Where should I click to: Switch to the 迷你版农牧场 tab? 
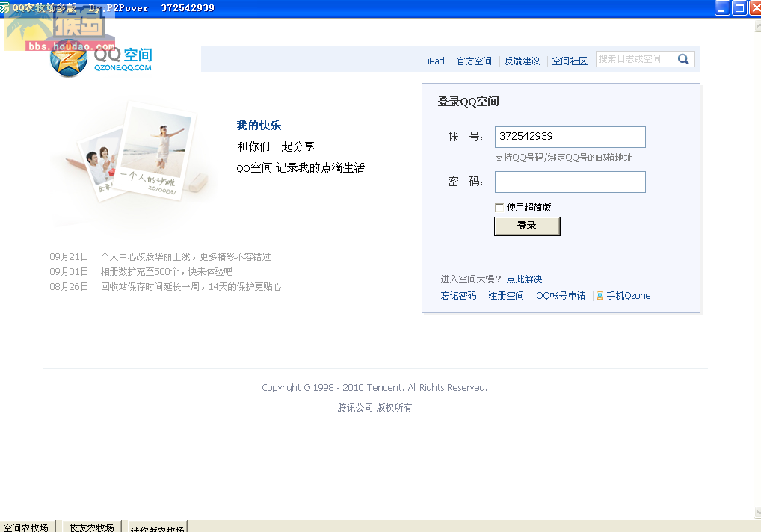pos(158,528)
